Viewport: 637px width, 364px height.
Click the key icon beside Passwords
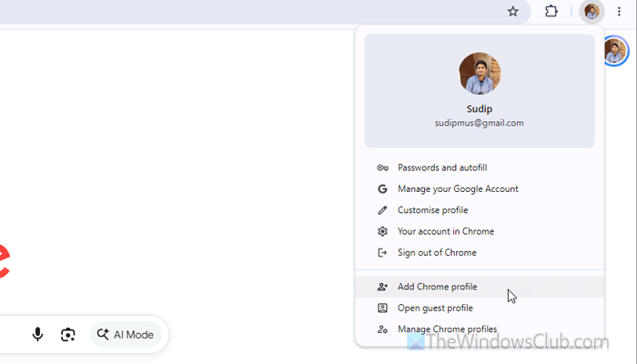[382, 167]
